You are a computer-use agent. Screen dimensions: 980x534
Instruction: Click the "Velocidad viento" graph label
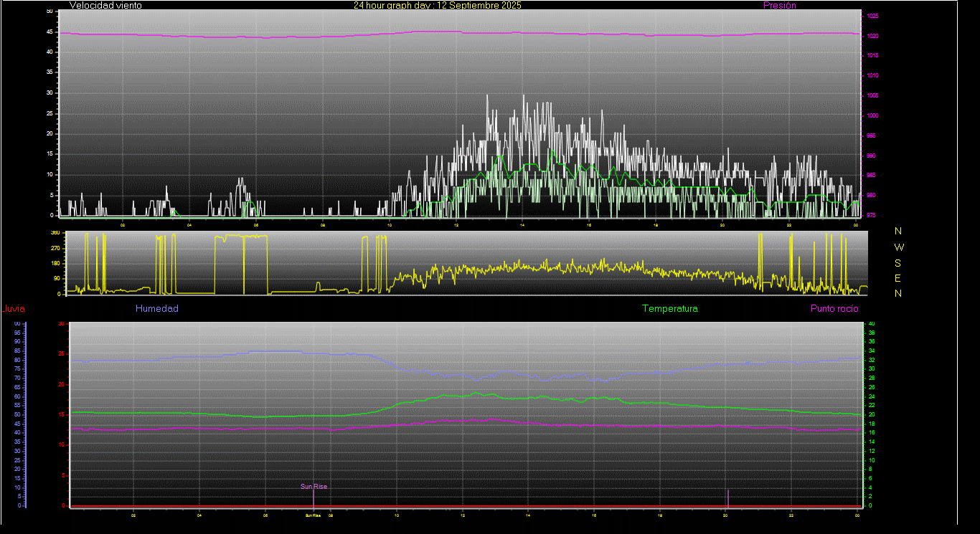[105, 6]
